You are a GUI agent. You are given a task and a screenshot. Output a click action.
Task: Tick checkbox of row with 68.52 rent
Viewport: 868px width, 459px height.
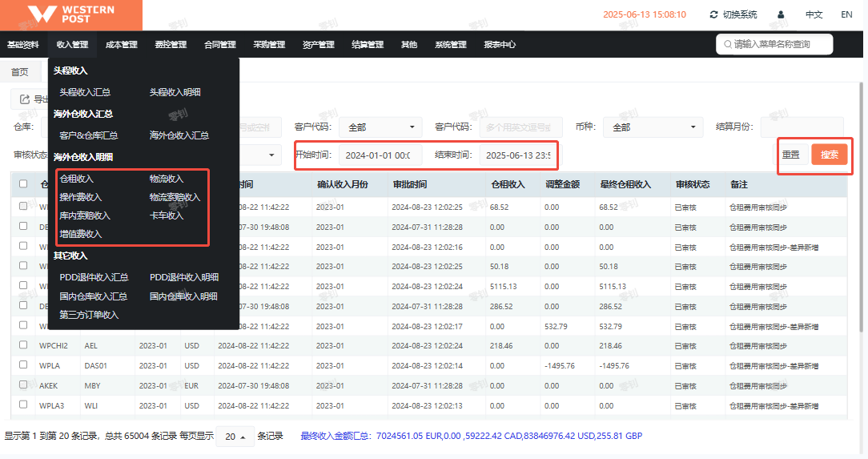pyautogui.click(x=23, y=206)
